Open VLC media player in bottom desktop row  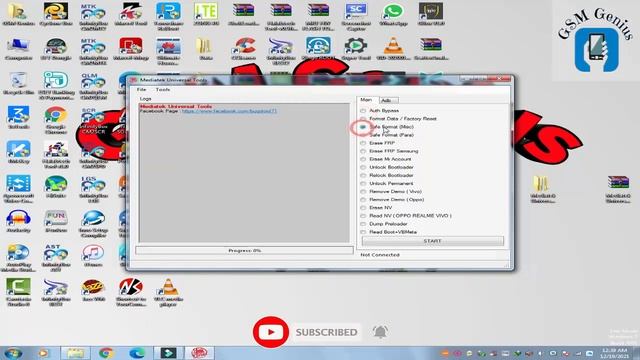[168, 292]
